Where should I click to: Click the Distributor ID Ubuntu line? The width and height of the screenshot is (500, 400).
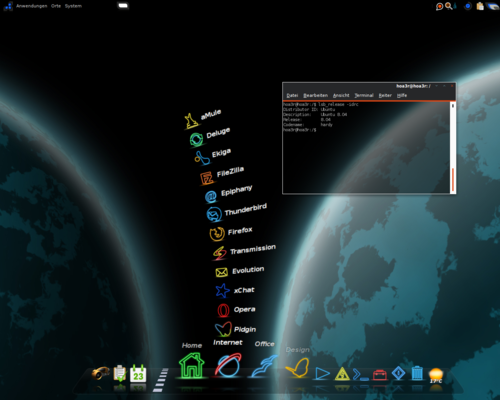pos(309,109)
